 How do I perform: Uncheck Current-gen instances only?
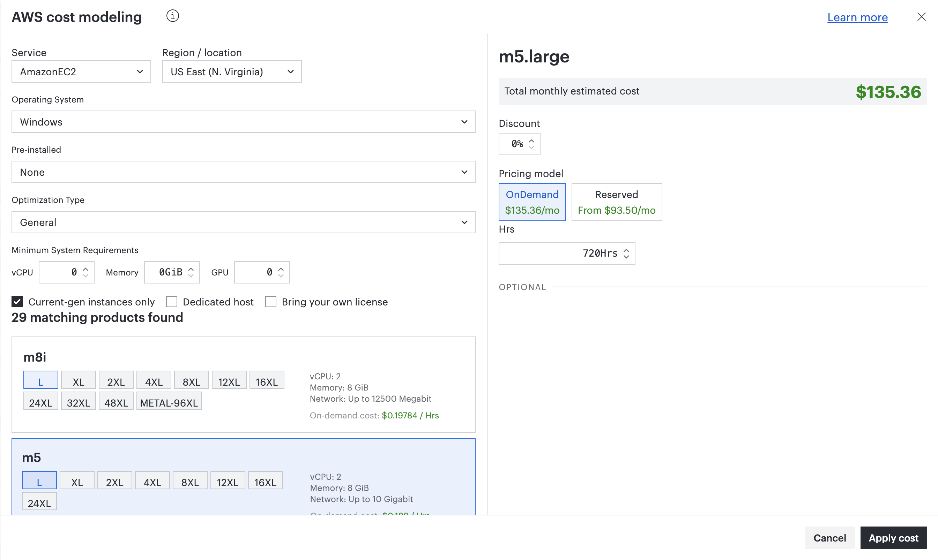(x=17, y=302)
